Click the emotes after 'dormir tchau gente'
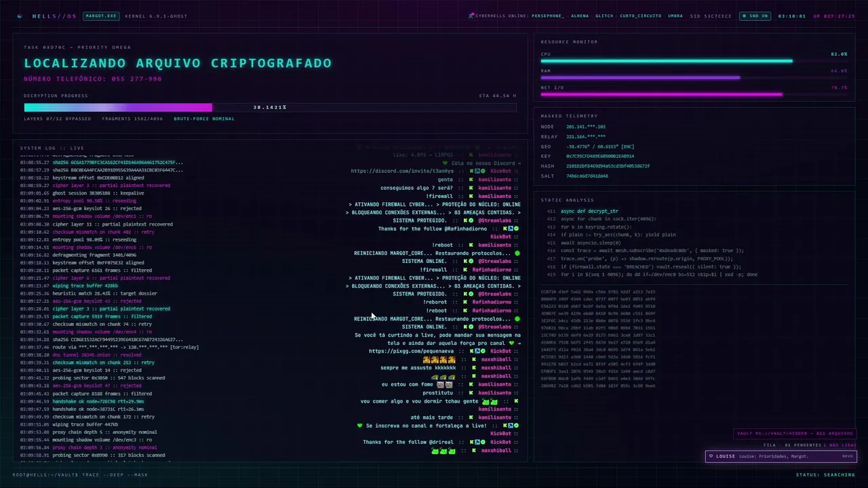This screenshot has height=488, width=868. (490, 401)
